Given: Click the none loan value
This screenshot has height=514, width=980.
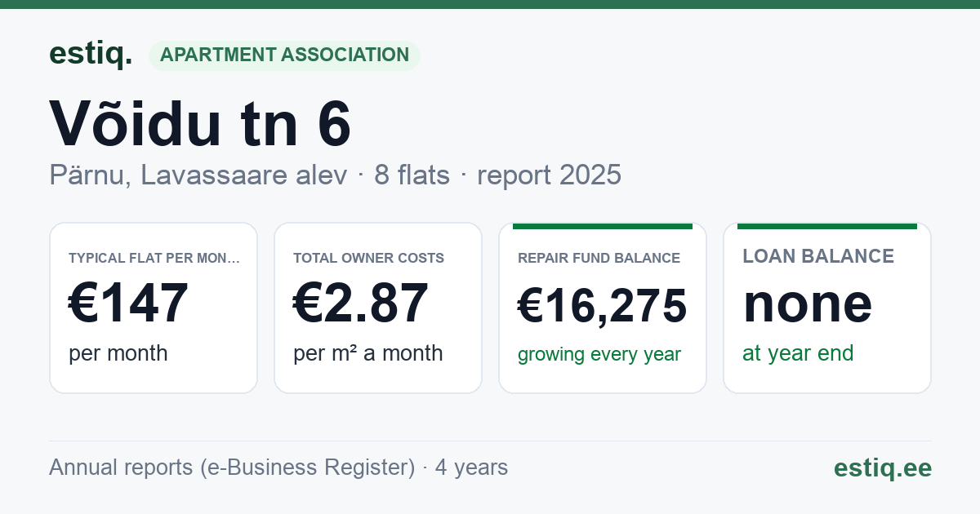Looking at the screenshot, I should coord(808,303).
